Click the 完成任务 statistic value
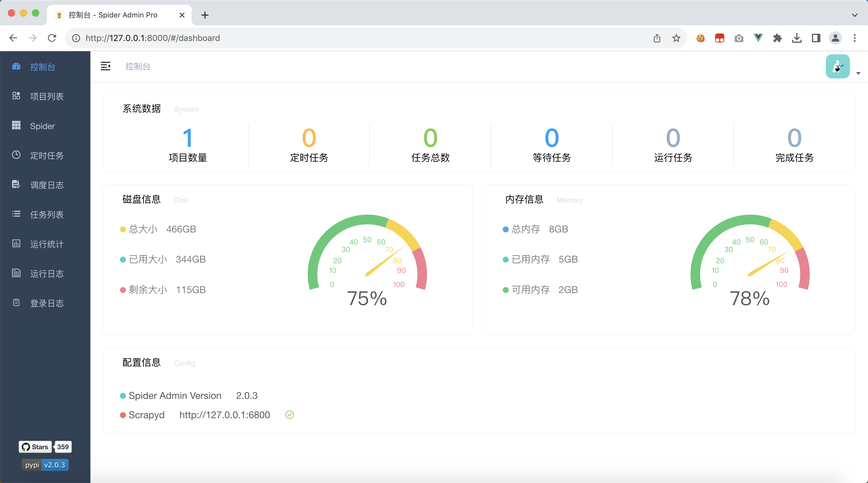868x483 pixels. [x=794, y=138]
